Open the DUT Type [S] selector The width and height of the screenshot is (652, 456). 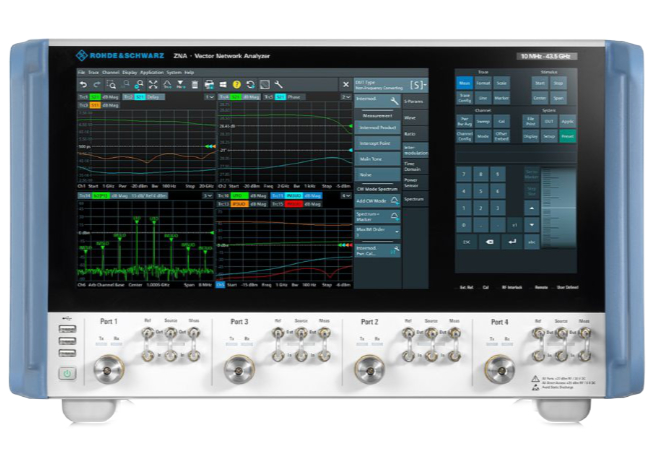coord(391,85)
